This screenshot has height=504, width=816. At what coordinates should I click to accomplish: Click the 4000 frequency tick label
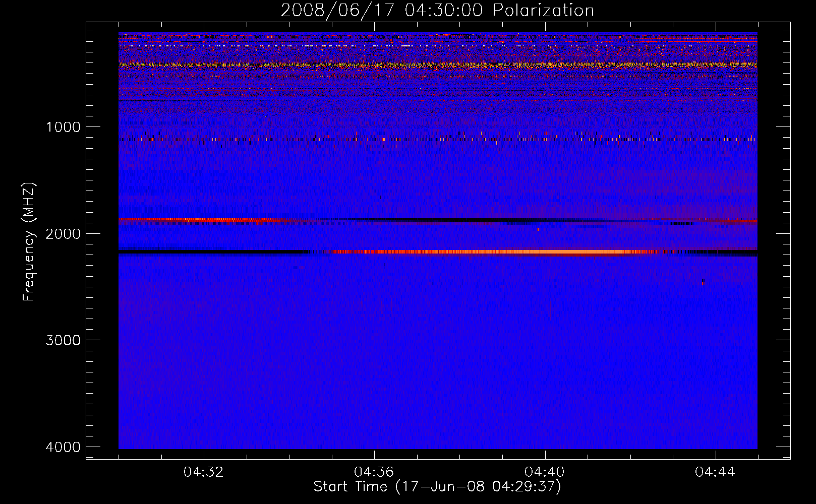click(x=63, y=447)
